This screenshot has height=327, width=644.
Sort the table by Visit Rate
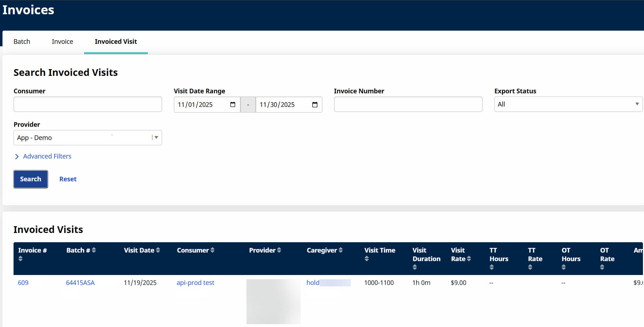pos(469,258)
